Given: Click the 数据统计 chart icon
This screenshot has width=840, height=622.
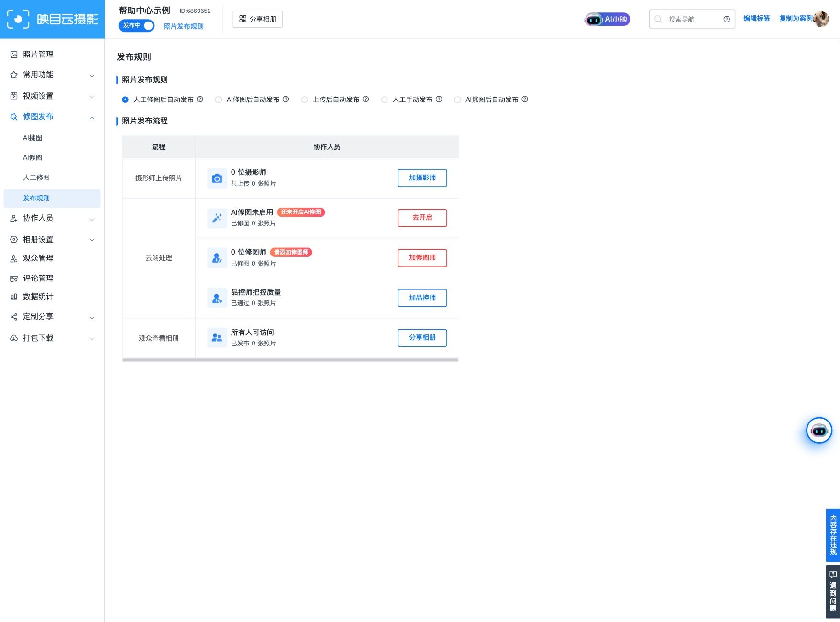Looking at the screenshot, I should tap(14, 297).
